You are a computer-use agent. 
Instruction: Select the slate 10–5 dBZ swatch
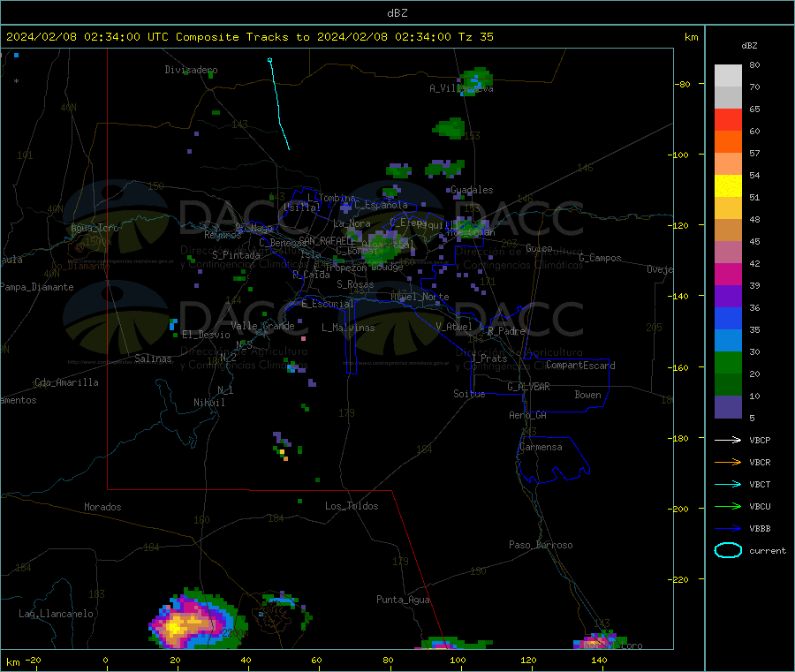tap(728, 407)
